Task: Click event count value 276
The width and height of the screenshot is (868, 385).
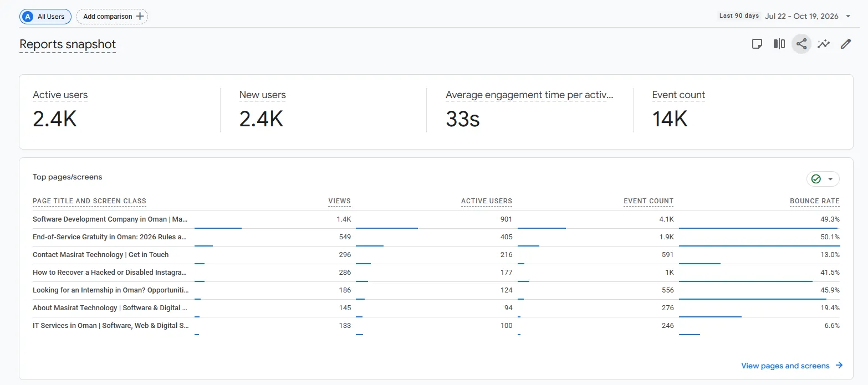Action: (668, 308)
